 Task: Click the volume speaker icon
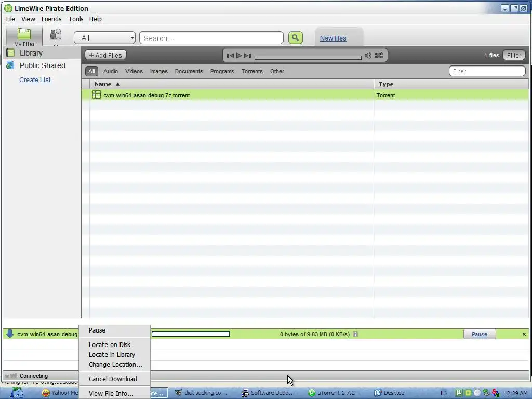[368, 55]
